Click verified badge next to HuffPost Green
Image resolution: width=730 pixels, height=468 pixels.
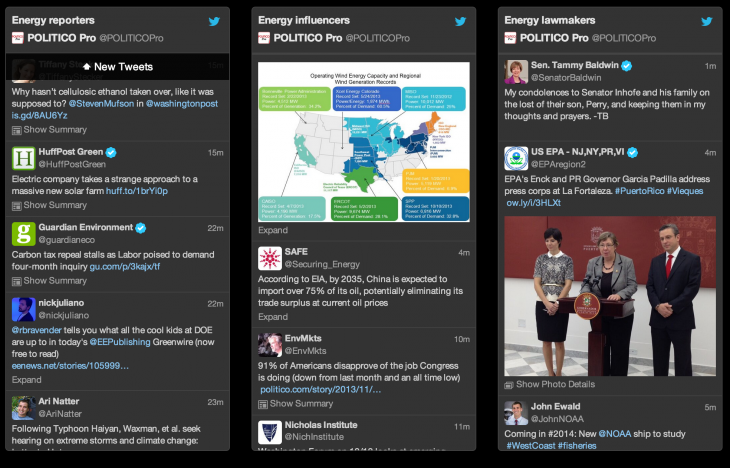[x=111, y=152]
